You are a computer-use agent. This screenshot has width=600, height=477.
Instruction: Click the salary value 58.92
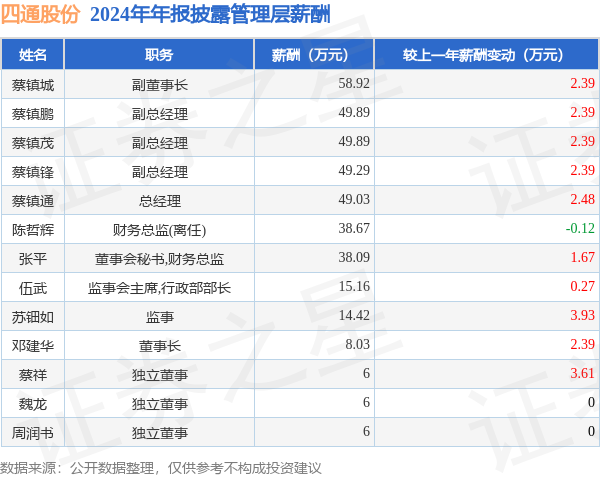pos(354,83)
